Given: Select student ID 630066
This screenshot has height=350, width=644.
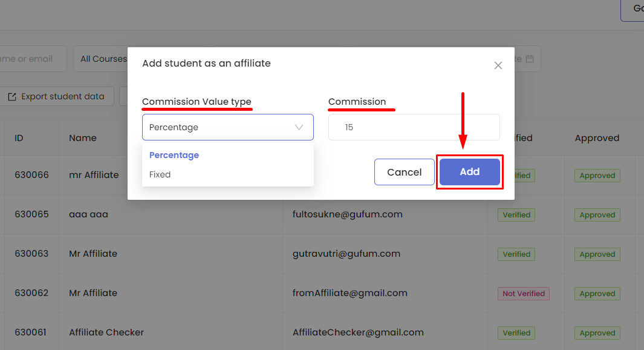Looking at the screenshot, I should pos(31,175).
